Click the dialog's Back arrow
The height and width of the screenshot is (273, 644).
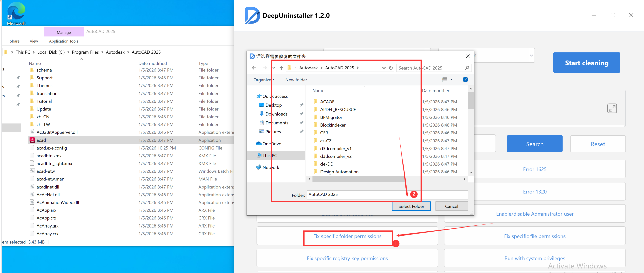(x=254, y=68)
